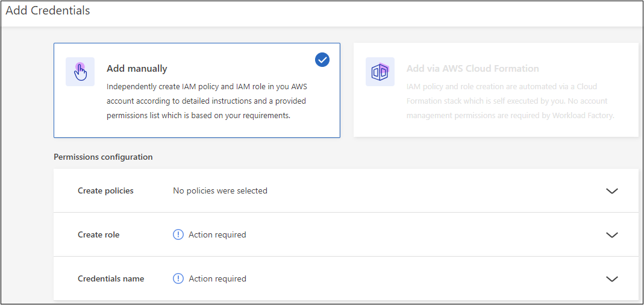This screenshot has width=644, height=305.
Task: Click the Add via AWS Cloud Formation title
Action: pyautogui.click(x=472, y=69)
